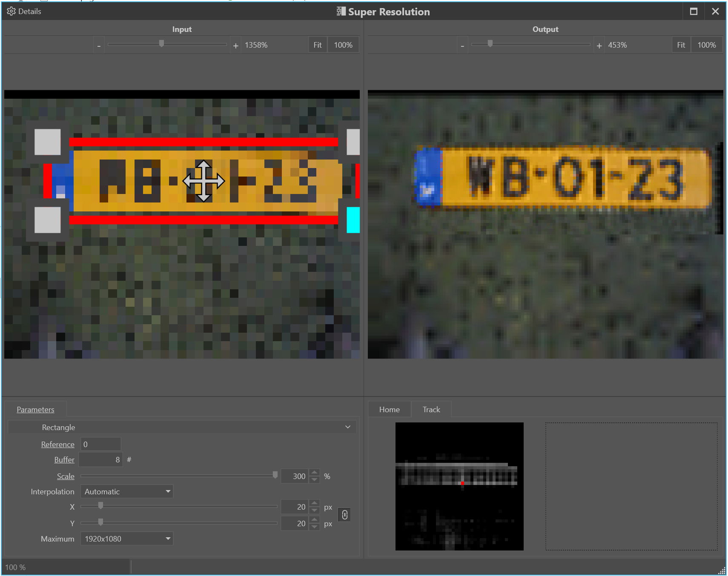Open the Details settings gear
The height and width of the screenshot is (576, 728).
(x=11, y=11)
